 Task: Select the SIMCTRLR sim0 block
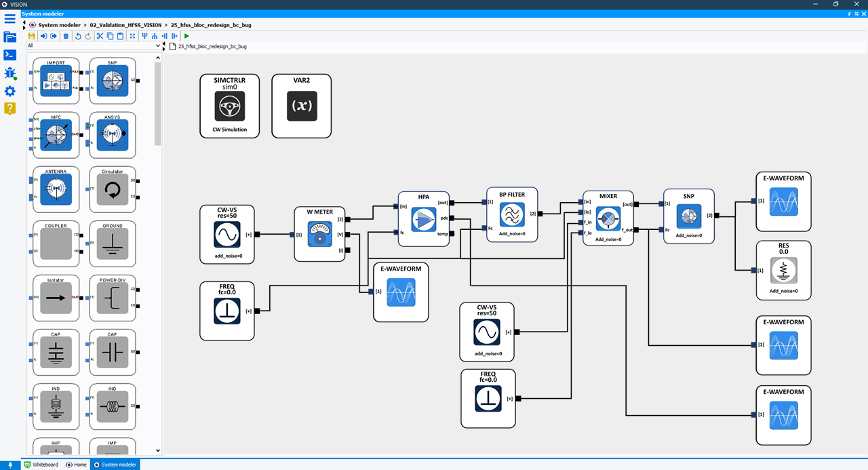click(230, 106)
